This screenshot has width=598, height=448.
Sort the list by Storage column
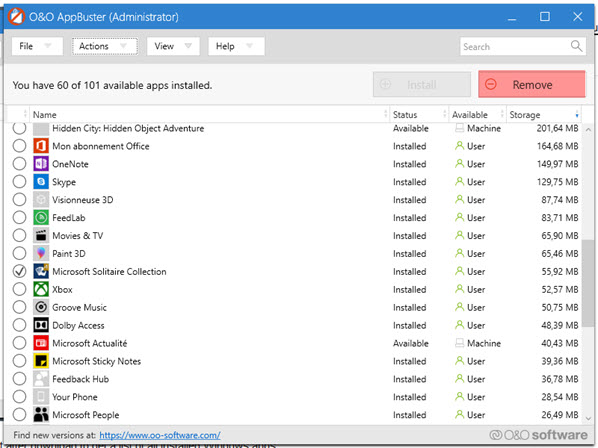coord(544,115)
